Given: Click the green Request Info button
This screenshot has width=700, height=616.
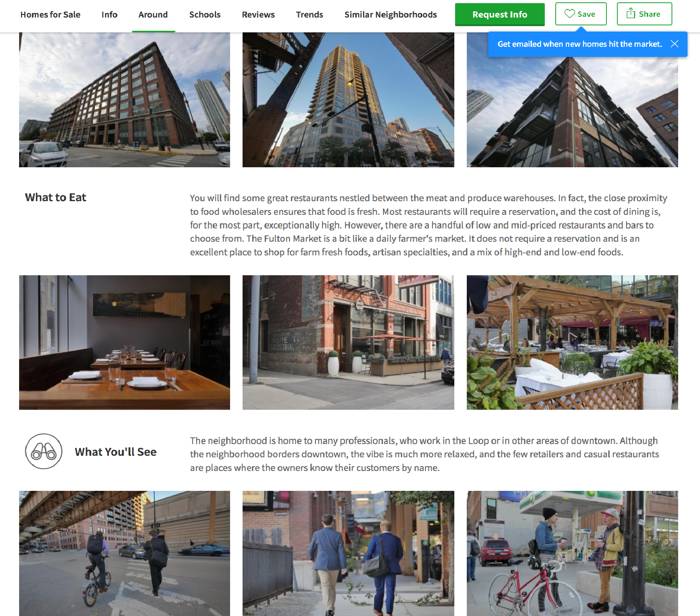Looking at the screenshot, I should coord(500,14).
